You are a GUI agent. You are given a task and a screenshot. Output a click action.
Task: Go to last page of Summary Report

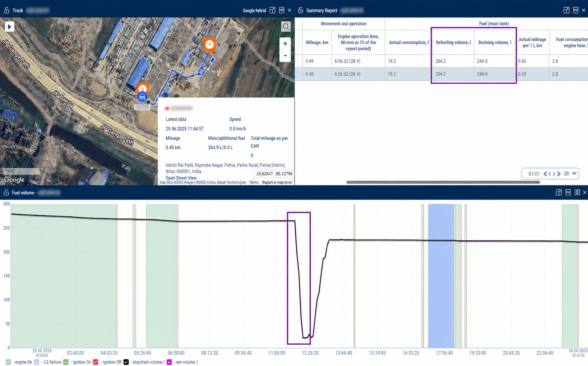coord(559,174)
